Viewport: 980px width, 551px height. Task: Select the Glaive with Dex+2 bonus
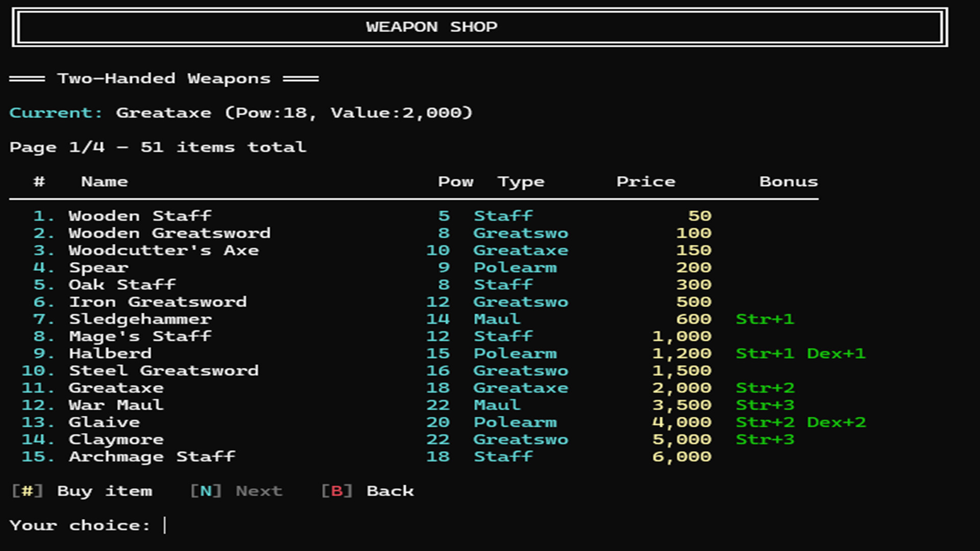click(104, 422)
